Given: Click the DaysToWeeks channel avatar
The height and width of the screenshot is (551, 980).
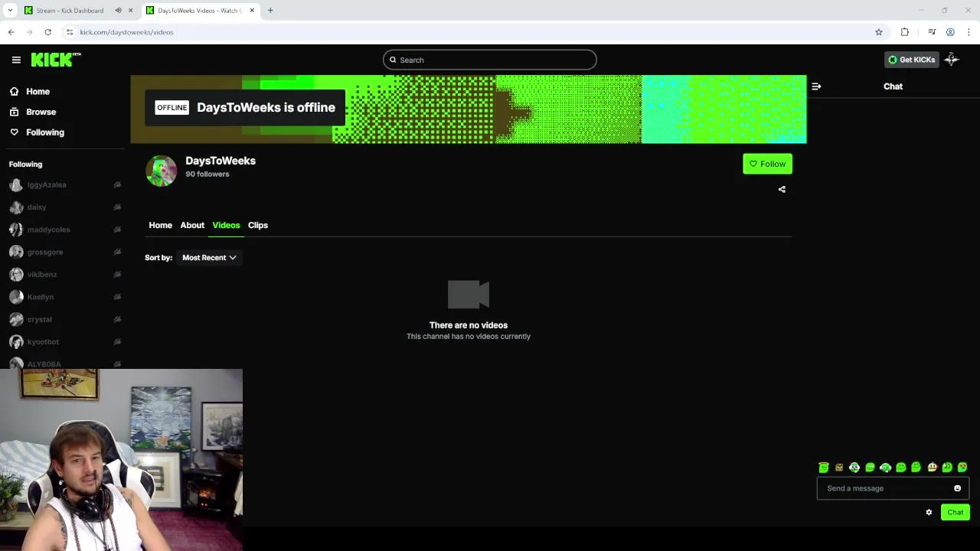Looking at the screenshot, I should click(x=161, y=171).
